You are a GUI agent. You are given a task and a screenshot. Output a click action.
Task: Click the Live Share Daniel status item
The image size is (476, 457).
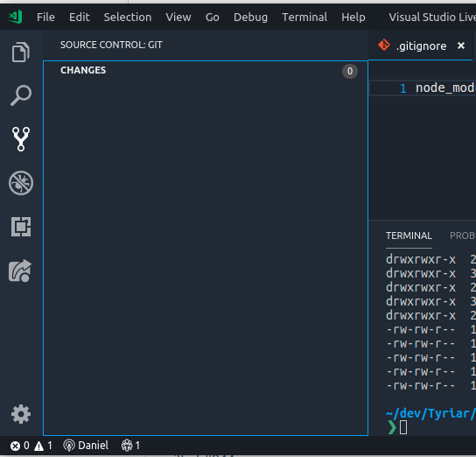[x=86, y=446]
